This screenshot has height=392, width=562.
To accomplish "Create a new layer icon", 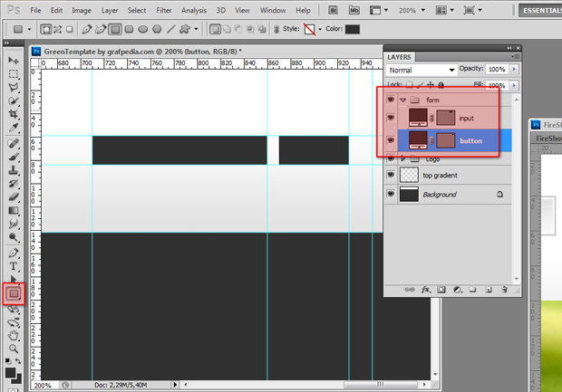I will [x=489, y=290].
